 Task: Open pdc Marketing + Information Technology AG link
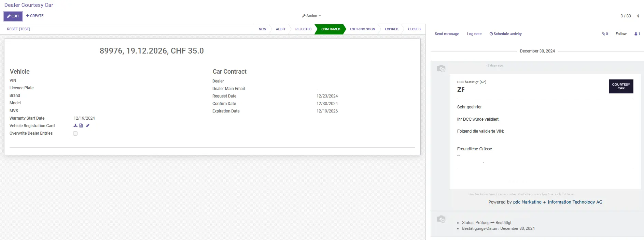tap(558, 202)
